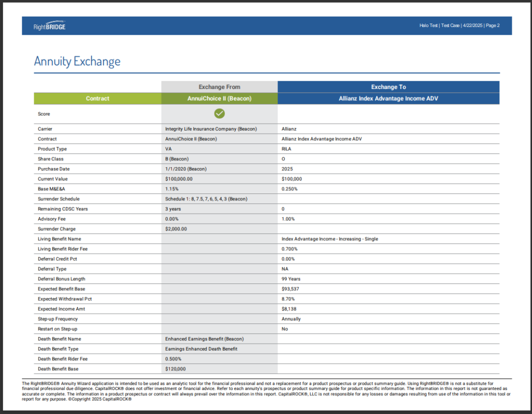Click the 'RILA' product type value
This screenshot has height=414, width=532.
click(286, 149)
